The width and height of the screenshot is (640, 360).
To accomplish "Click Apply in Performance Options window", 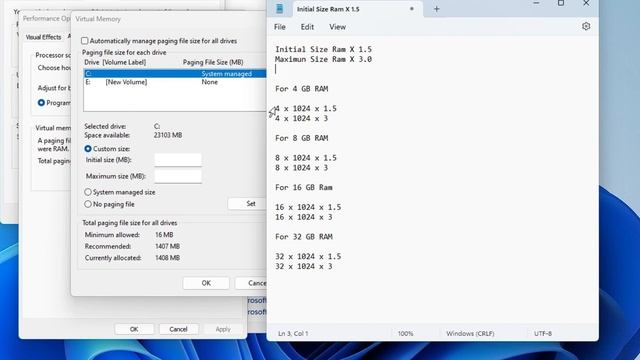I will [x=223, y=329].
